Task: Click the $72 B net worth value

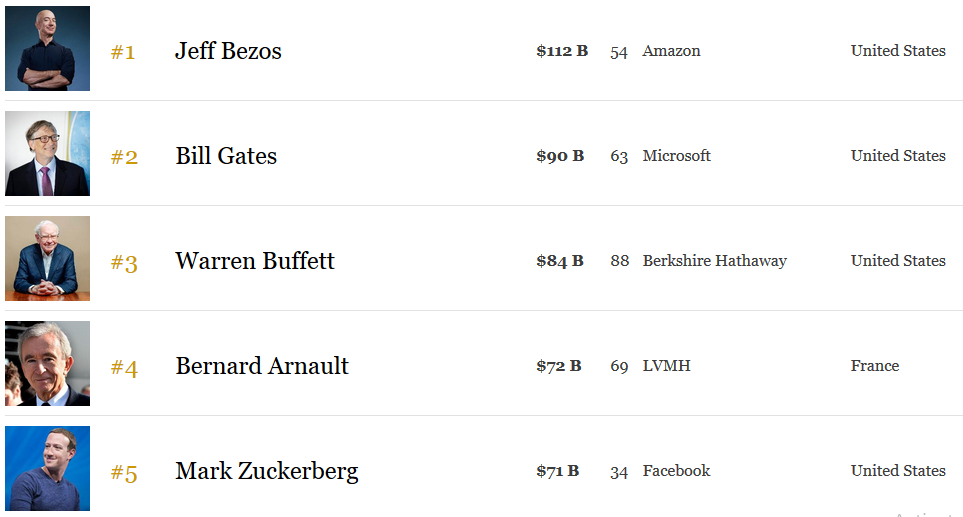Action: 559,366
